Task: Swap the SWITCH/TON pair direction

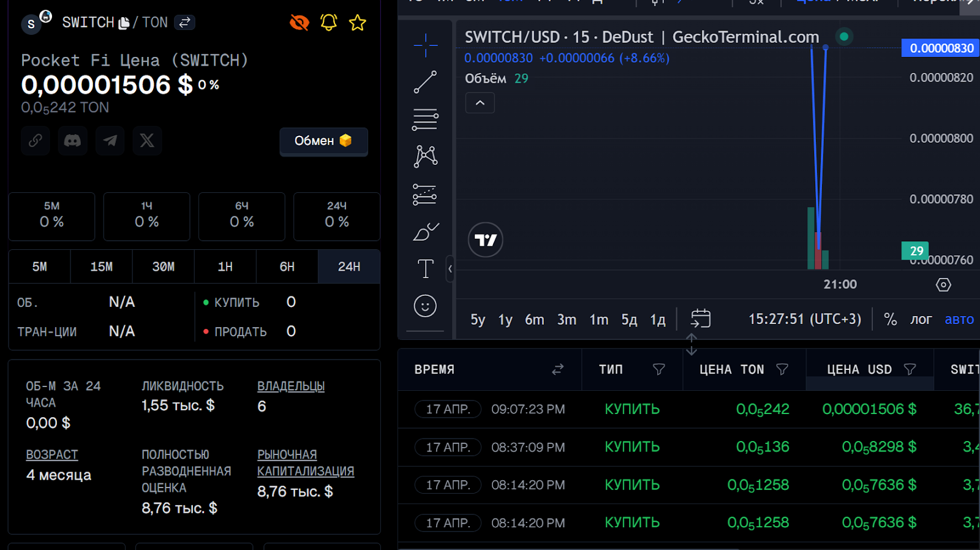Action: click(184, 23)
